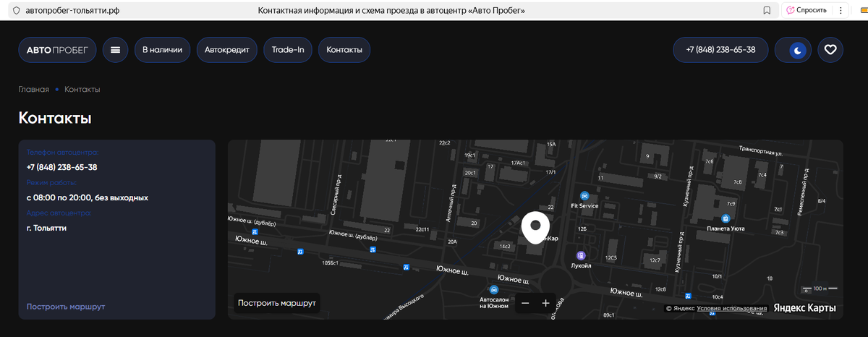Open the hamburger menu button
The width and height of the screenshot is (868, 337).
point(115,50)
